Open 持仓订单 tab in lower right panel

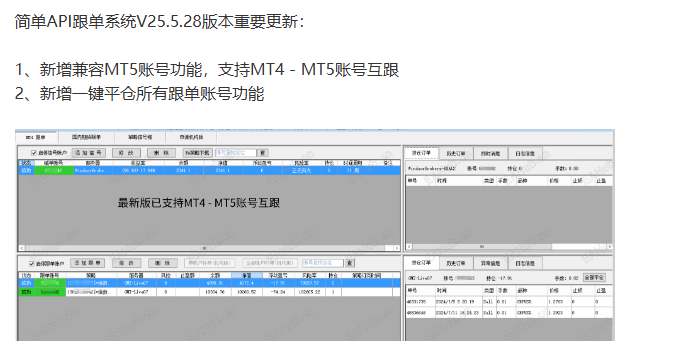tap(422, 263)
